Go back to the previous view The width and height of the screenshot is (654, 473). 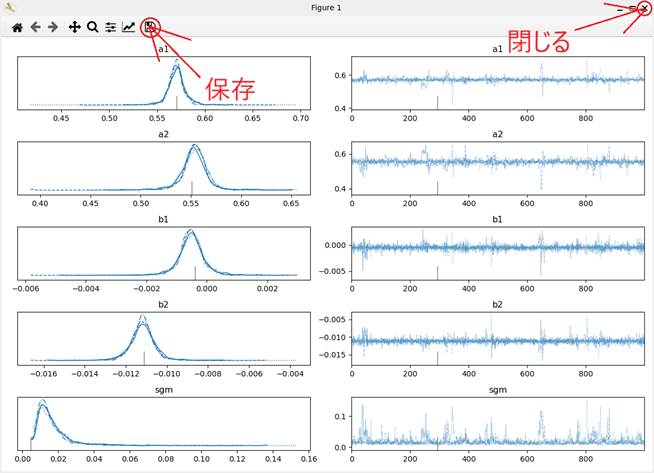pyautogui.click(x=35, y=28)
